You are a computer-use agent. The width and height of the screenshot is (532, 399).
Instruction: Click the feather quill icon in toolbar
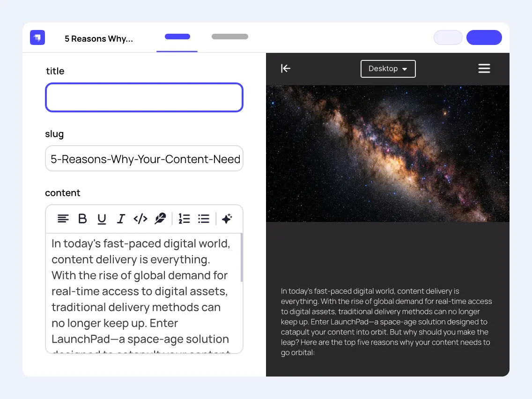[160, 219]
